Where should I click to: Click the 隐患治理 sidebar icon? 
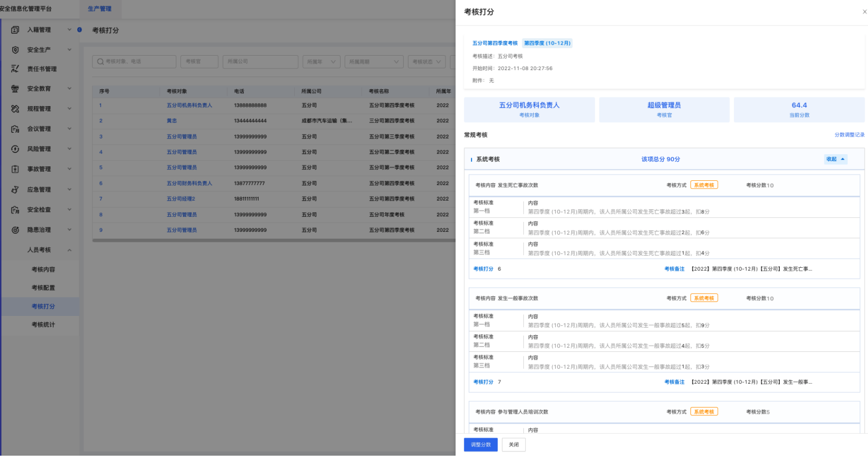tap(16, 230)
